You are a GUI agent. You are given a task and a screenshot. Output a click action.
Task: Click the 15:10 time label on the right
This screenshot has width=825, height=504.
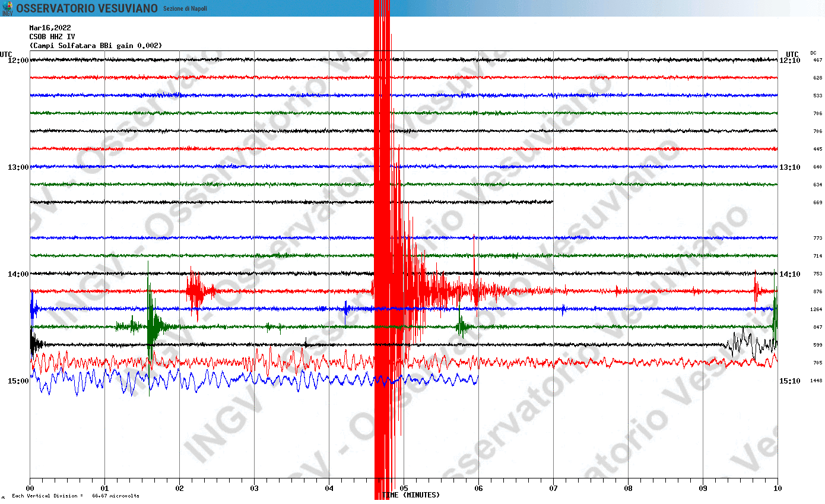click(790, 381)
